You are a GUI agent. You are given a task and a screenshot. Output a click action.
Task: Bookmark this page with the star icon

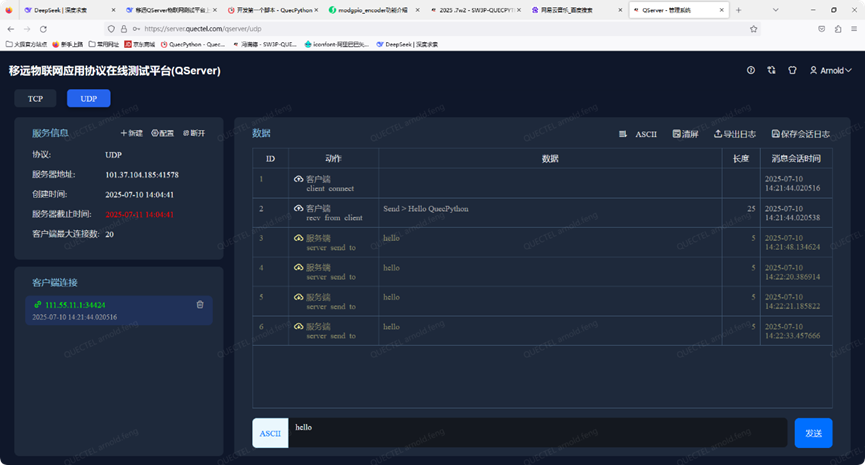(754, 29)
